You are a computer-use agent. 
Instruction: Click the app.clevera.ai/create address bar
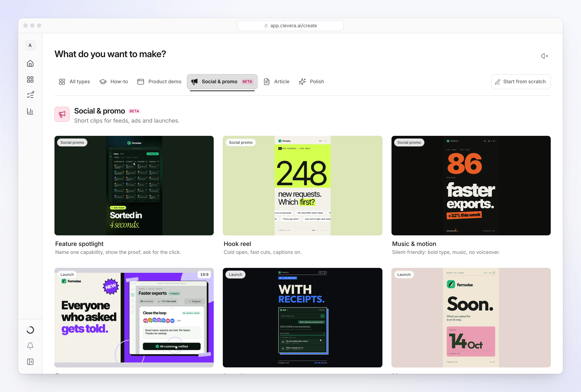pos(290,26)
